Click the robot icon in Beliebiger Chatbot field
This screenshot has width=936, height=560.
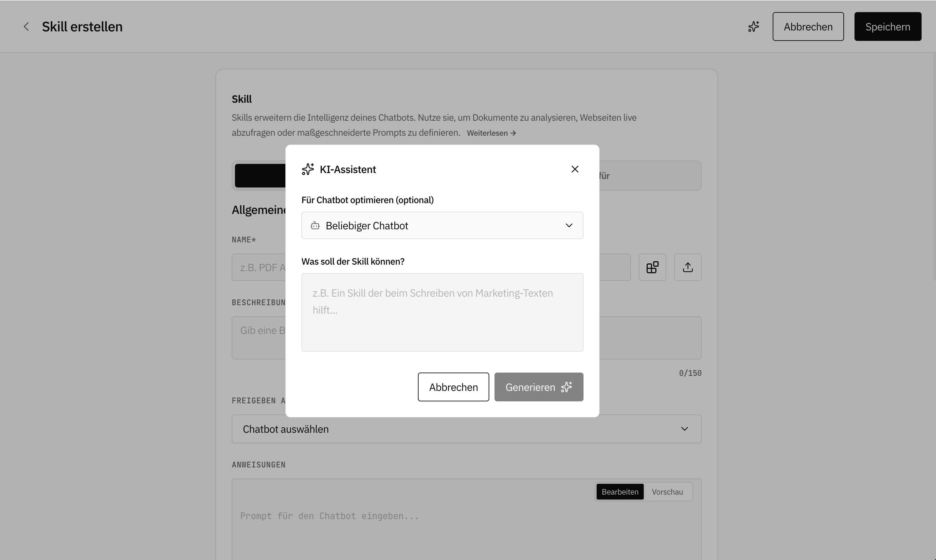tap(315, 226)
